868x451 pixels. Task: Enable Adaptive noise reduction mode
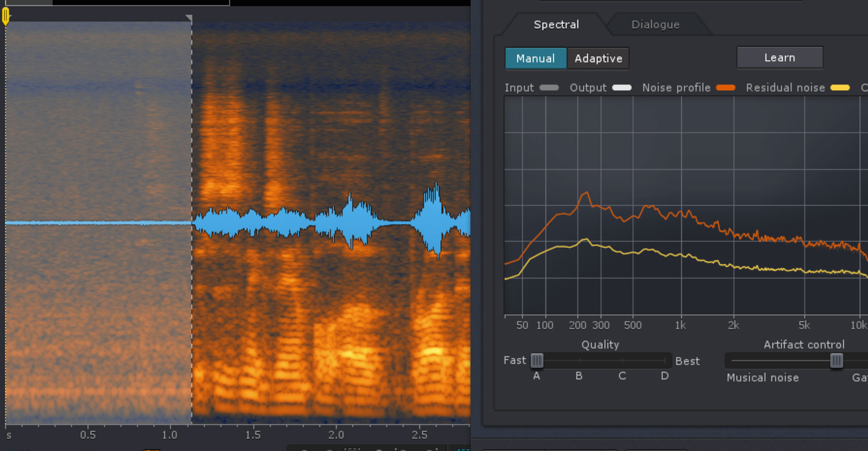pyautogui.click(x=598, y=58)
